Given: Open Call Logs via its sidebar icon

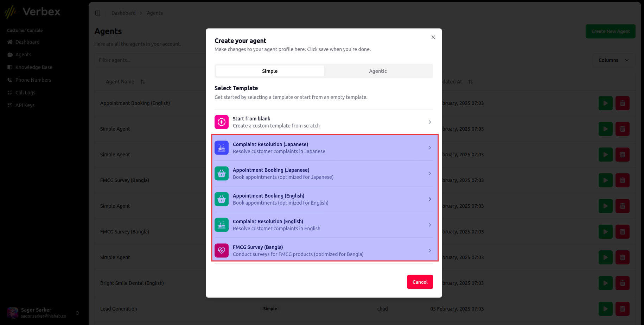Looking at the screenshot, I should 9,93.
